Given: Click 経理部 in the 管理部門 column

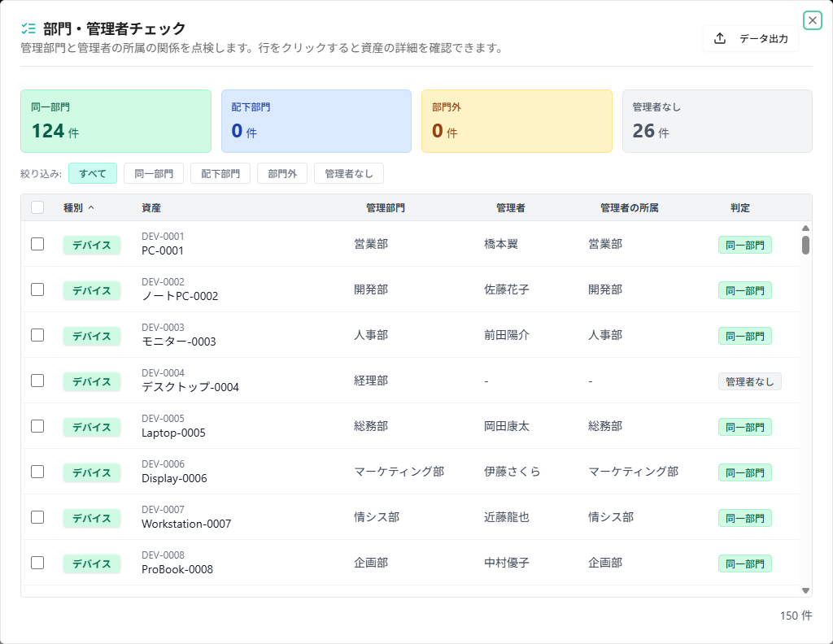Looking at the screenshot, I should (x=371, y=381).
